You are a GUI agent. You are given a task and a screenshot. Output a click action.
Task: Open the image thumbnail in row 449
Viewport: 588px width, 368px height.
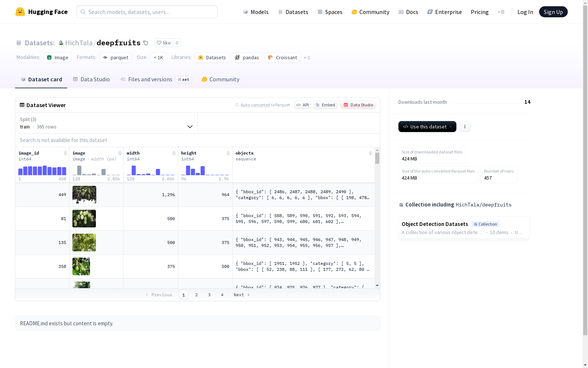pyautogui.click(x=84, y=195)
